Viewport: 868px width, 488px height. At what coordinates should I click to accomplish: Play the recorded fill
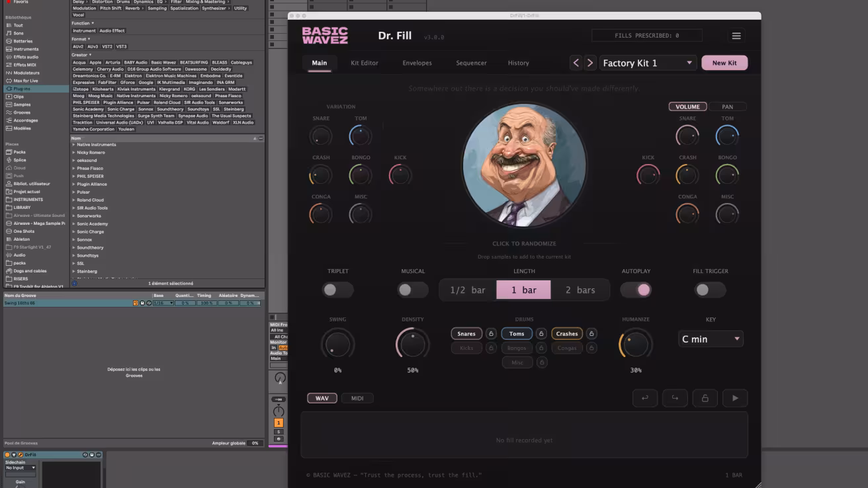point(735,398)
